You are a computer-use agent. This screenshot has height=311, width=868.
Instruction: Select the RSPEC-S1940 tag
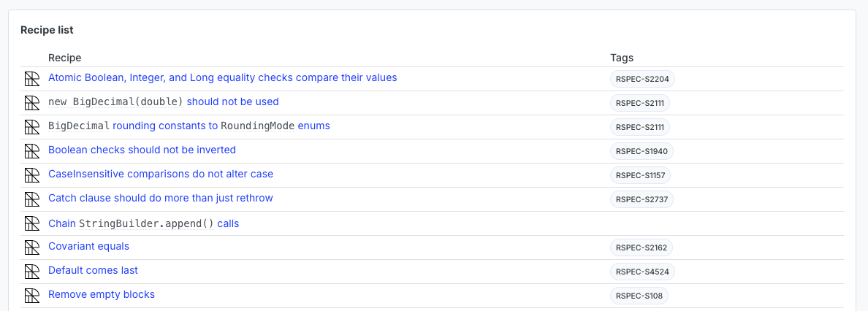pyautogui.click(x=642, y=151)
